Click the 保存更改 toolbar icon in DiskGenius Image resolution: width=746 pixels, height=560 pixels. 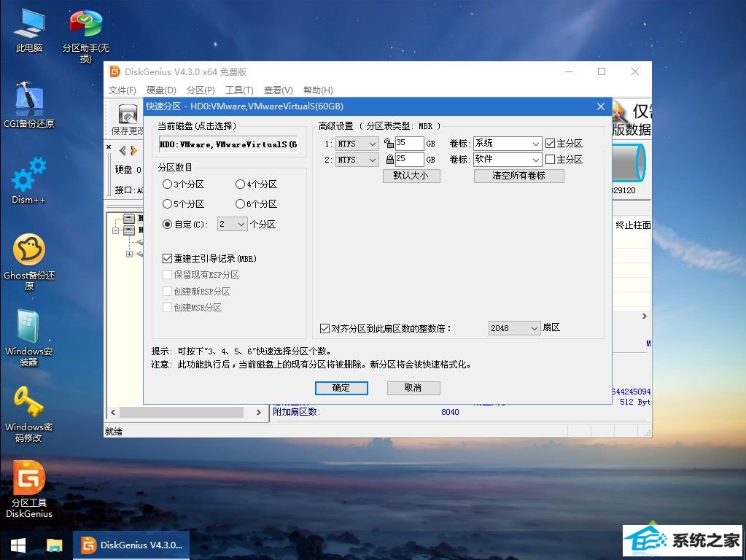127,119
